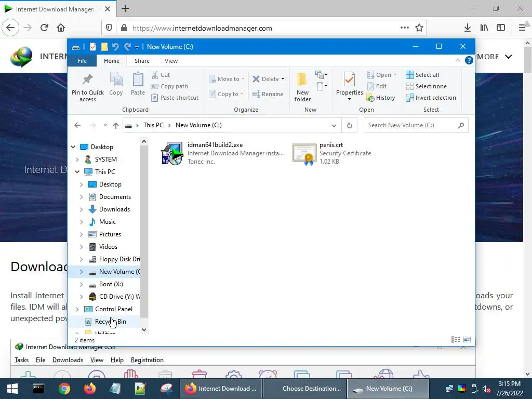This screenshot has width=532, height=399.
Task: Click Select none in the ribbon
Action: pyautogui.click(x=426, y=86)
